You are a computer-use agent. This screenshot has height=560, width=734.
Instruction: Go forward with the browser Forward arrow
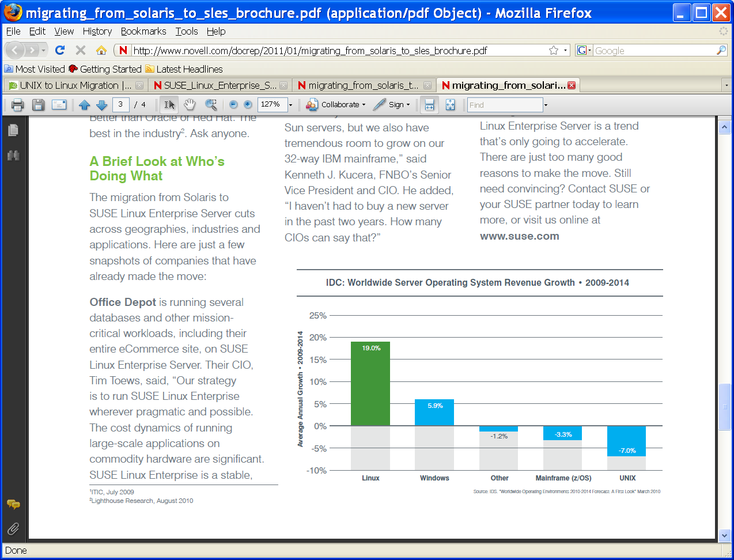click(x=32, y=50)
